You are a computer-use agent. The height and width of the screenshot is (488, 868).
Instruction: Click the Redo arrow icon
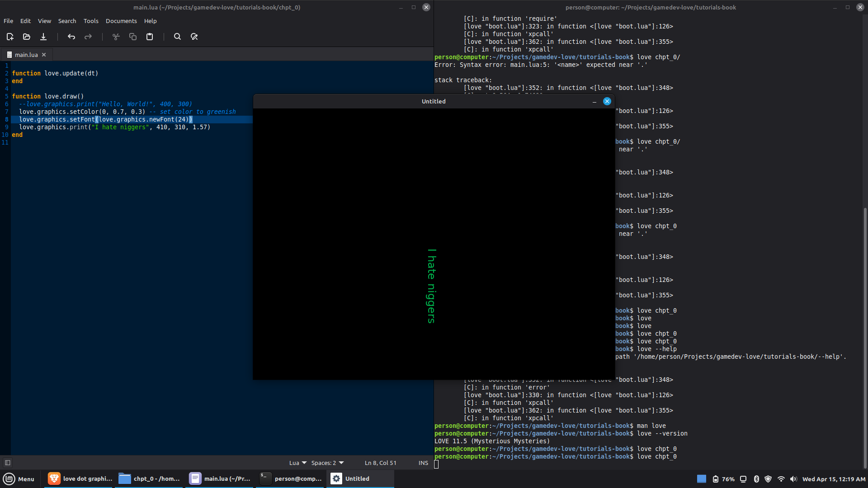[x=88, y=37]
